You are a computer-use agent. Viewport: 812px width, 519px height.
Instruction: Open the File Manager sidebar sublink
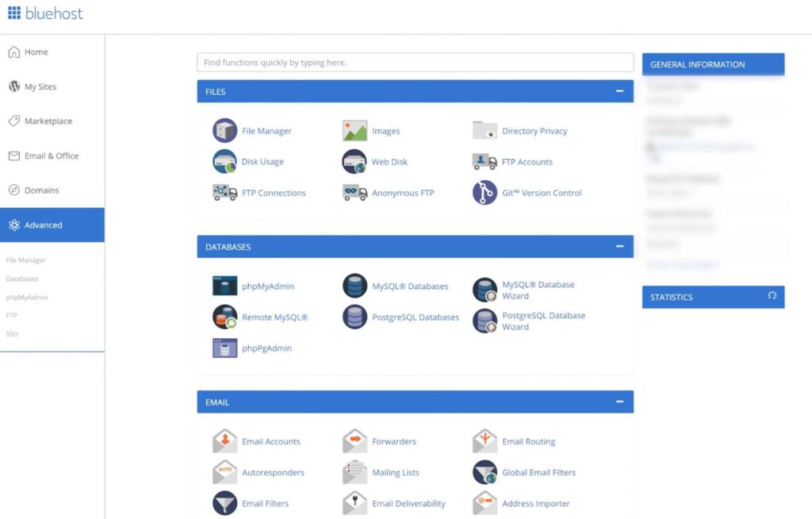point(26,260)
